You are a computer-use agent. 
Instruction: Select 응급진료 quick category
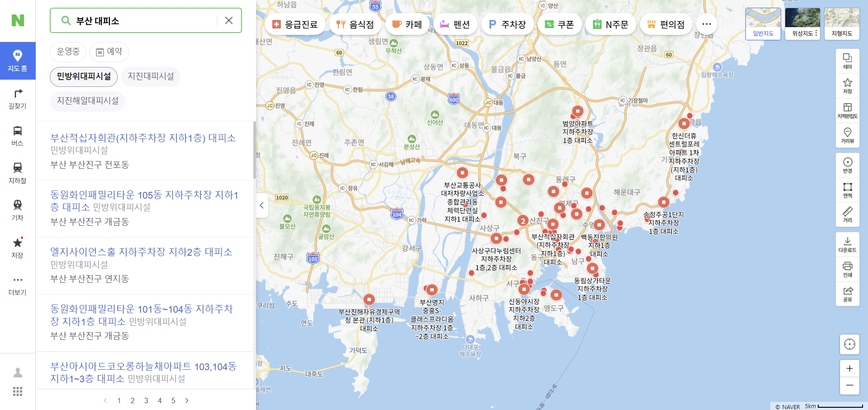295,24
